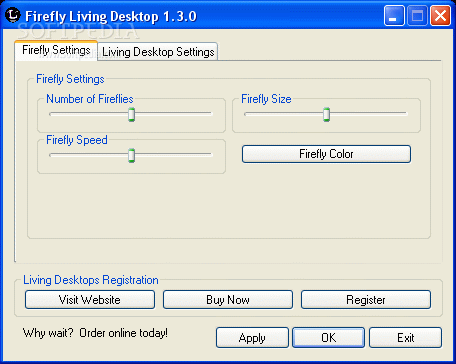Open the Living Desktop Settings tab
The height and width of the screenshot is (364, 456).
coord(158,52)
